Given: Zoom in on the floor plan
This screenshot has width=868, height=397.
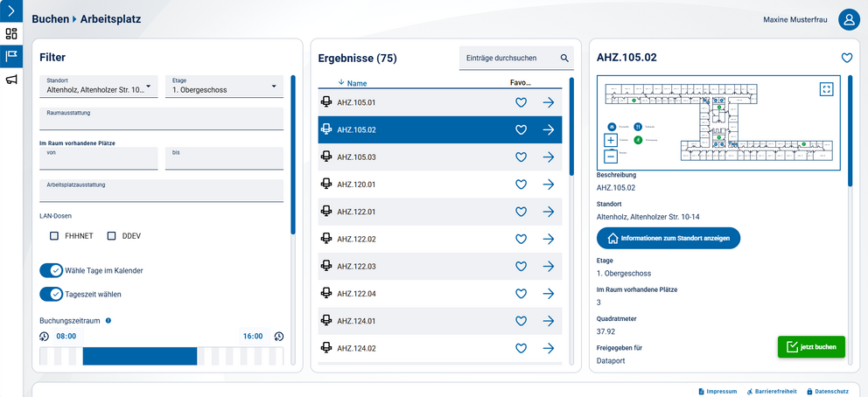Looking at the screenshot, I should 610,140.
